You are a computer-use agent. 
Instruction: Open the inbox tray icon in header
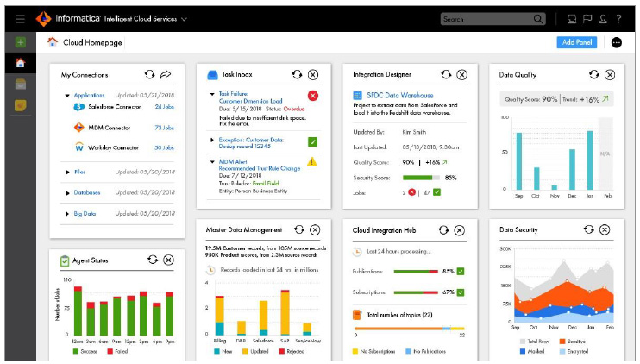click(572, 19)
